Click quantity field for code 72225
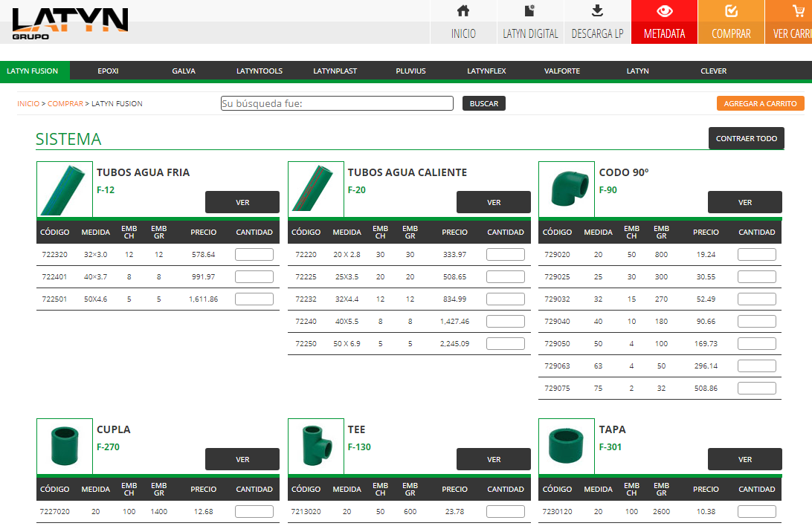 506,276
